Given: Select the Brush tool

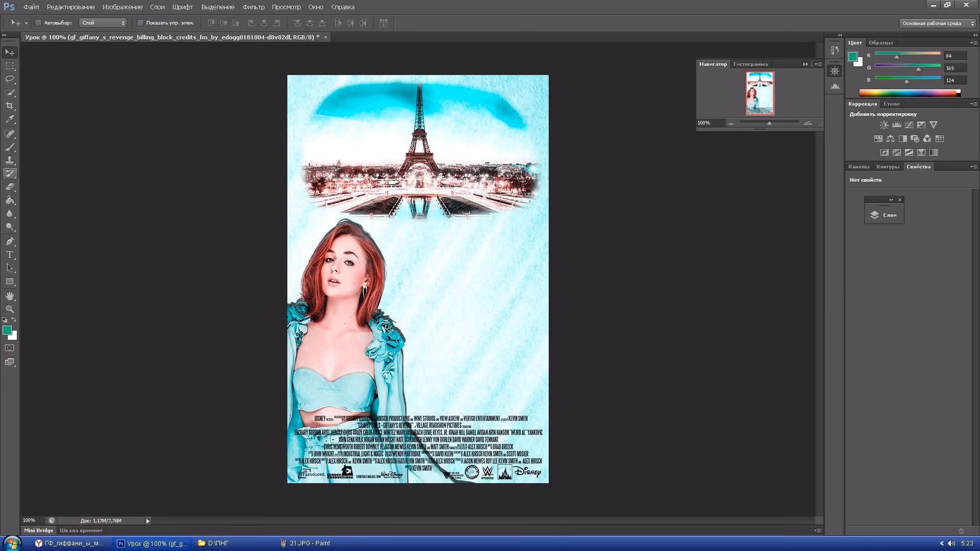Looking at the screenshot, I should (x=10, y=147).
